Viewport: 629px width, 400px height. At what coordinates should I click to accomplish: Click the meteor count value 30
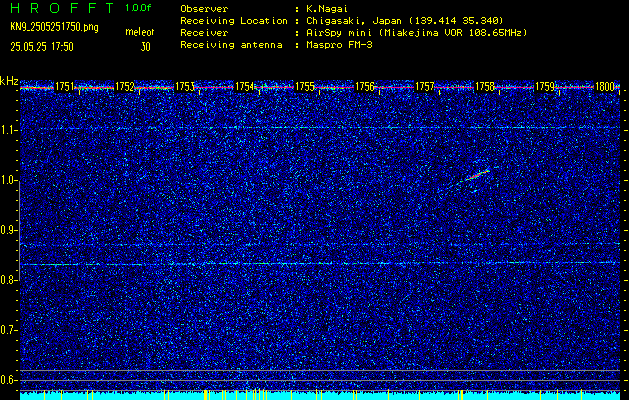coord(145,47)
